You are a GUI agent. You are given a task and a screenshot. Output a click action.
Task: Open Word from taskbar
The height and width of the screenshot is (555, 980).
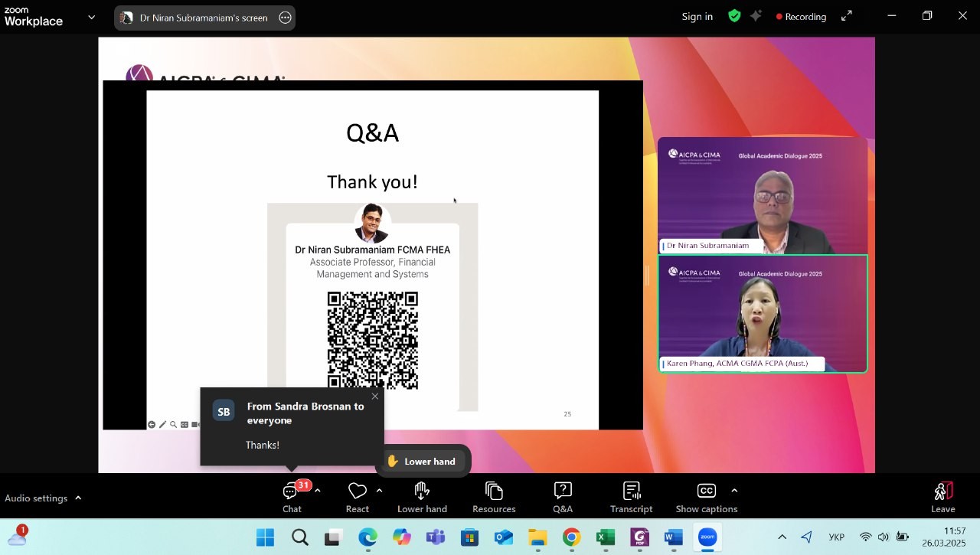[673, 538]
